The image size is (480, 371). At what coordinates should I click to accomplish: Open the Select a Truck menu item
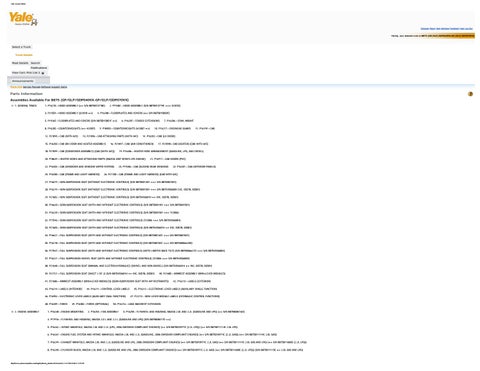coord(21,47)
